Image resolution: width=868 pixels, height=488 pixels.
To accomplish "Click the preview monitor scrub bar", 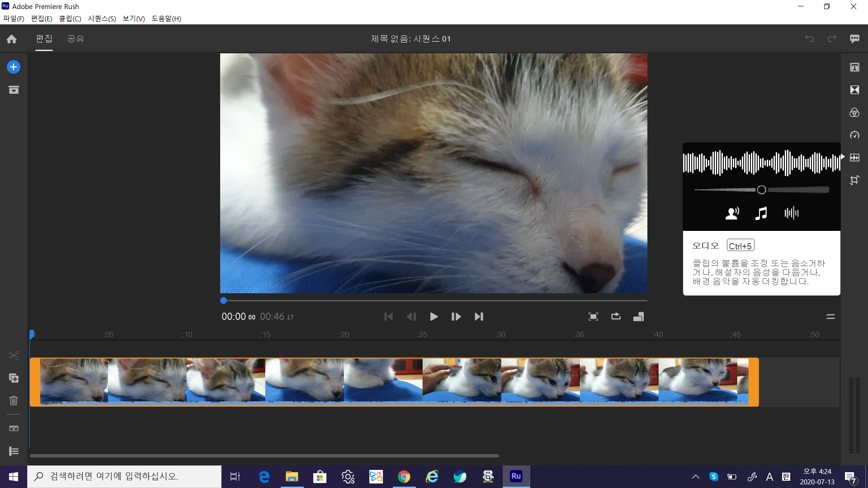I will click(434, 300).
